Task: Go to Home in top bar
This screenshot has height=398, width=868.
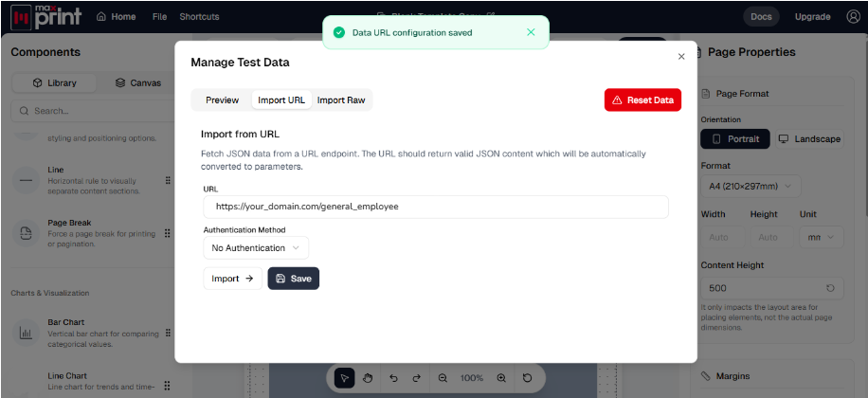Action: pos(117,17)
